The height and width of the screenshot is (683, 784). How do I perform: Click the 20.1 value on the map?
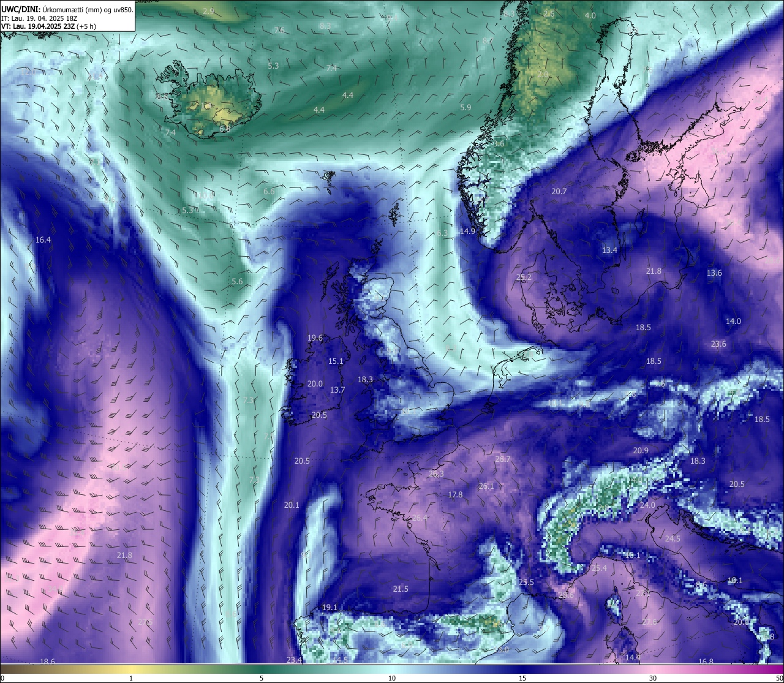coord(292,505)
